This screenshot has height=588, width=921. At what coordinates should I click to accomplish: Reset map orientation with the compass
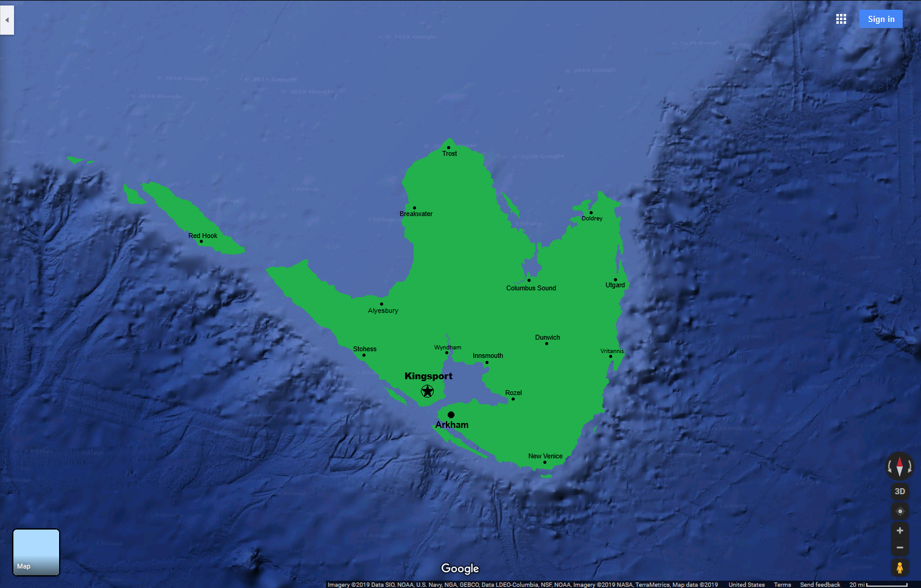click(900, 467)
